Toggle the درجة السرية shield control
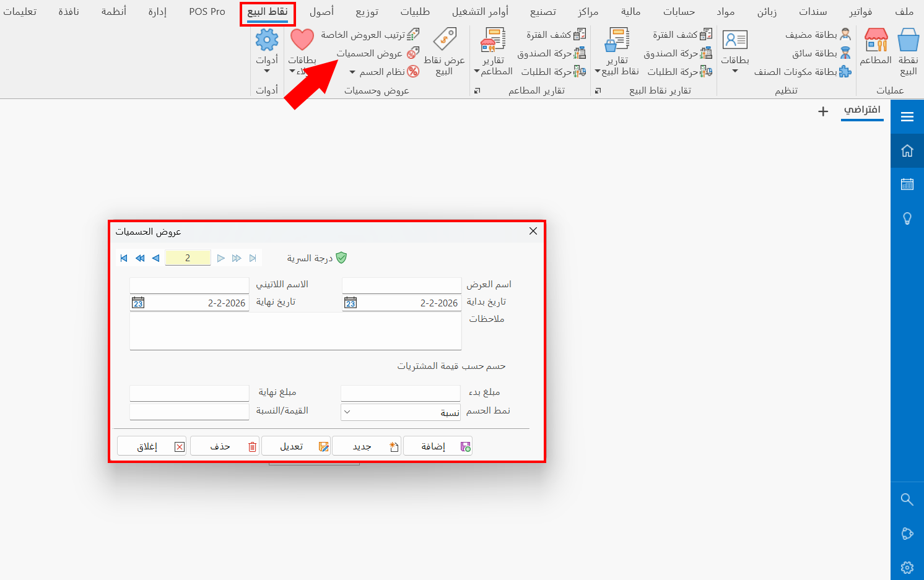Viewport: 924px width, 580px height. coord(341,258)
